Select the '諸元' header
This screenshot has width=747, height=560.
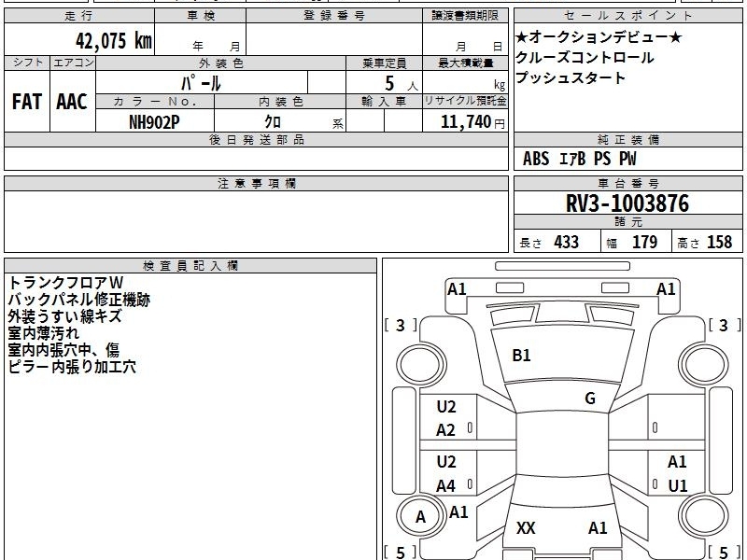tap(627, 222)
